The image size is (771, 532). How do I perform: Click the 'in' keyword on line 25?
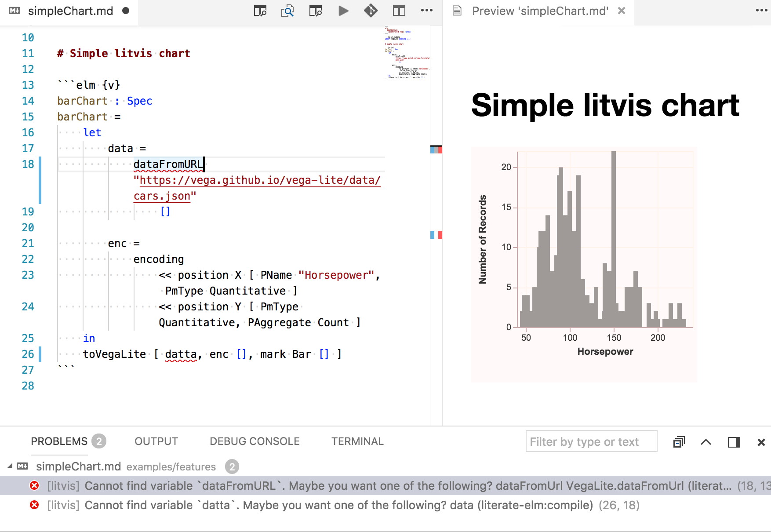point(89,338)
